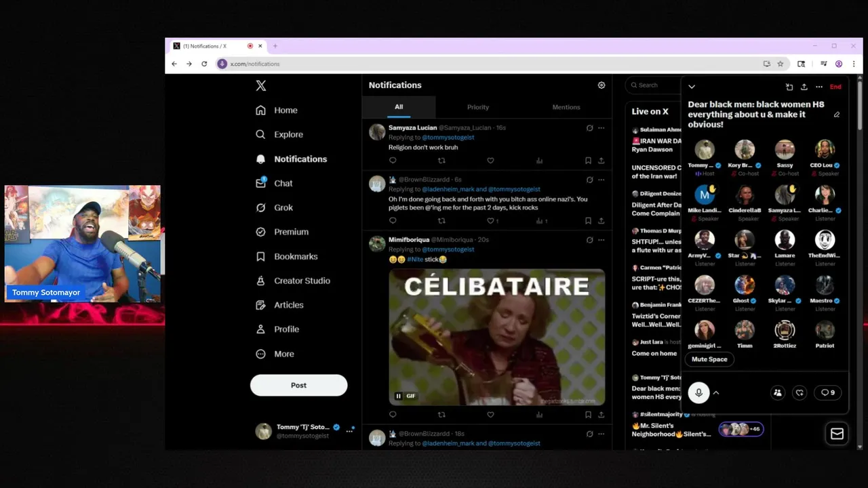Bookmark Mimifboriqua's GIF post
Screen dimensions: 868x488
click(x=588, y=415)
